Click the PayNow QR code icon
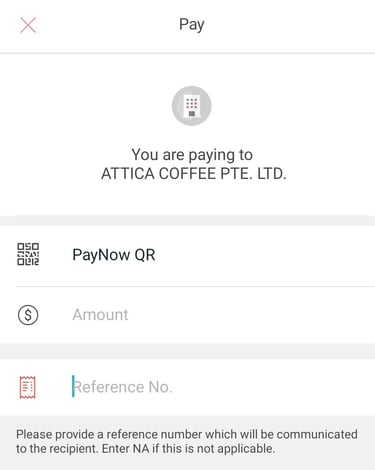The width and height of the screenshot is (375, 470). [28, 254]
